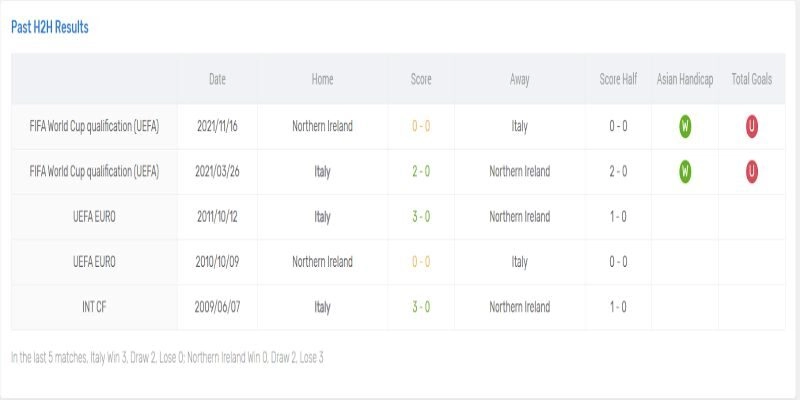This screenshot has height=400, width=800.
Task: Open the Past H2H Results heading
Action: [50, 28]
